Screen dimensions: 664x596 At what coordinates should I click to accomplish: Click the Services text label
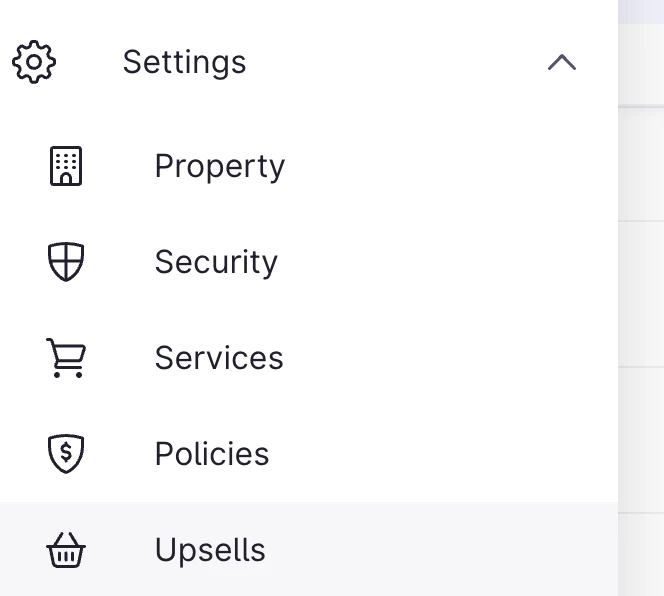pyautogui.click(x=219, y=358)
